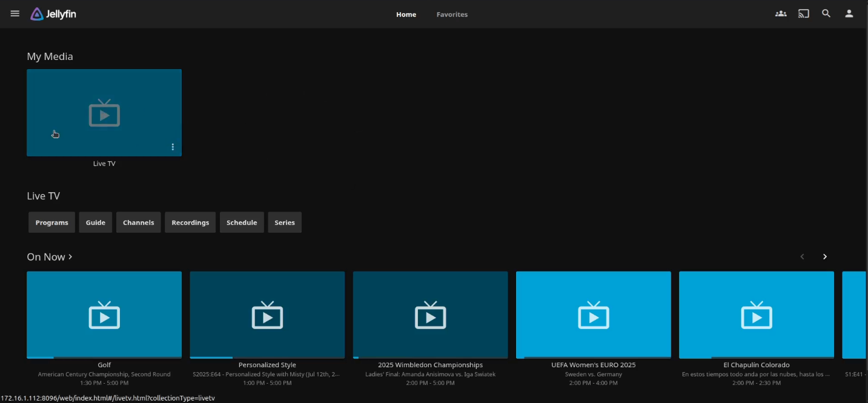Click the Live TV label under My Media card
The height and width of the screenshot is (403, 868).
104,164
